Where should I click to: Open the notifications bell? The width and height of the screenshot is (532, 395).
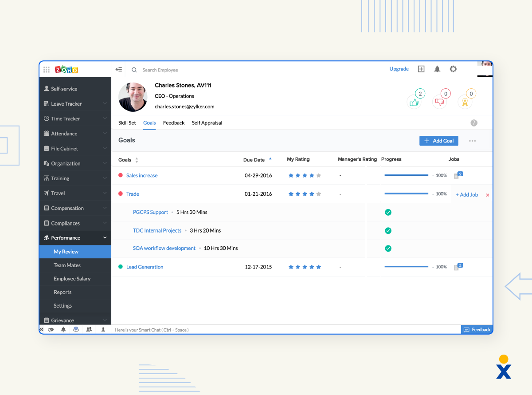click(437, 69)
